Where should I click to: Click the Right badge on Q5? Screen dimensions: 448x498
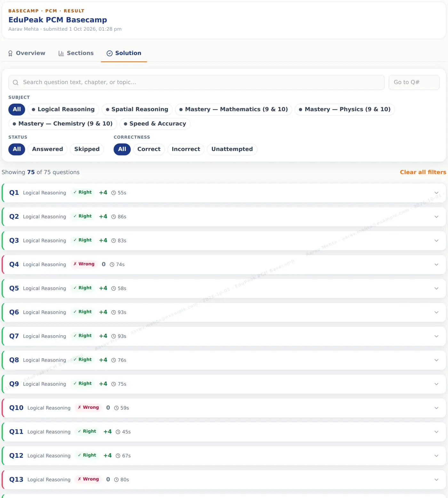pyautogui.click(x=83, y=288)
